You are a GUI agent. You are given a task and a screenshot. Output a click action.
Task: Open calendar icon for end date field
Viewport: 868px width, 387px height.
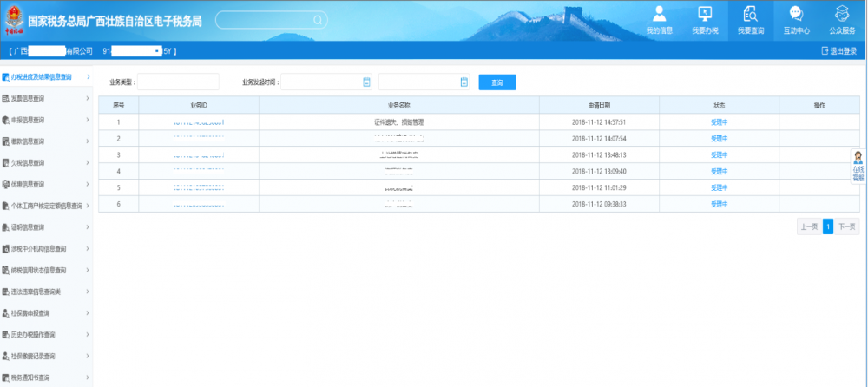tap(464, 82)
